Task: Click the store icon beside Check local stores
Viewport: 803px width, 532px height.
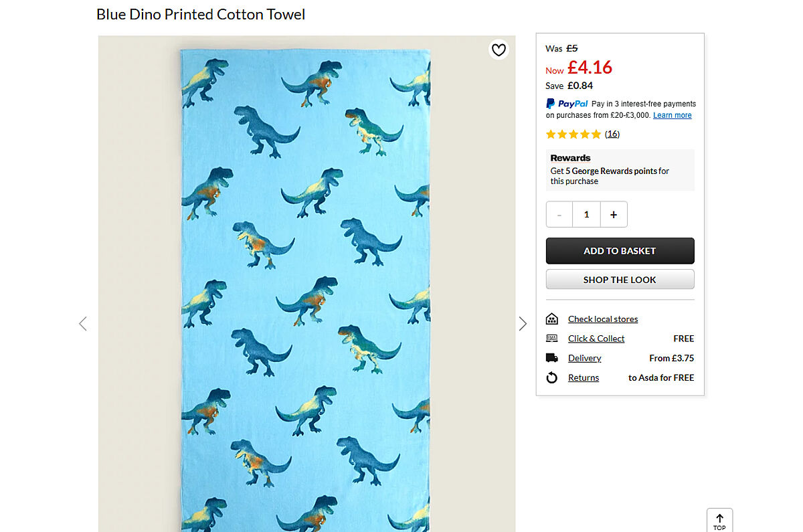Action: click(x=552, y=319)
